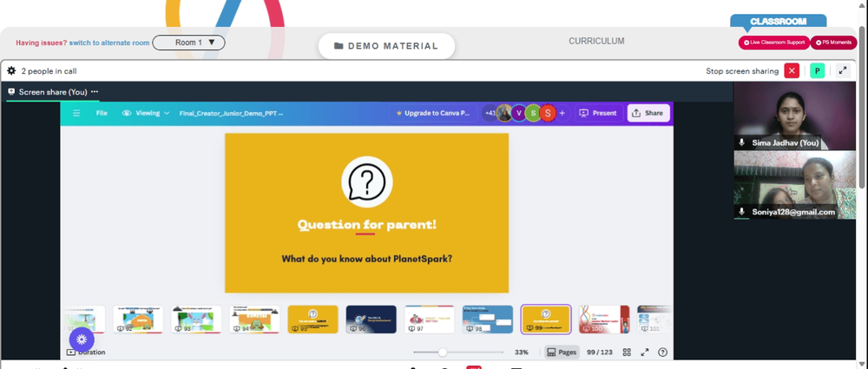Click the green P participant icon

[817, 71]
